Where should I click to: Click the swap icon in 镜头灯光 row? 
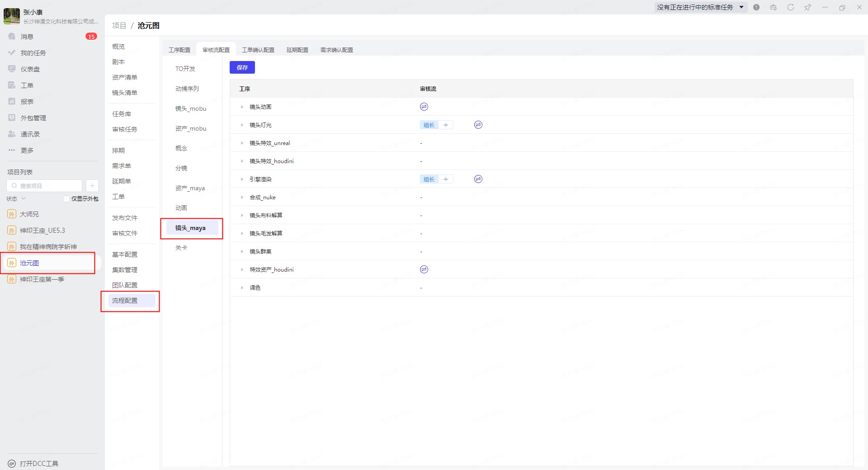click(478, 125)
